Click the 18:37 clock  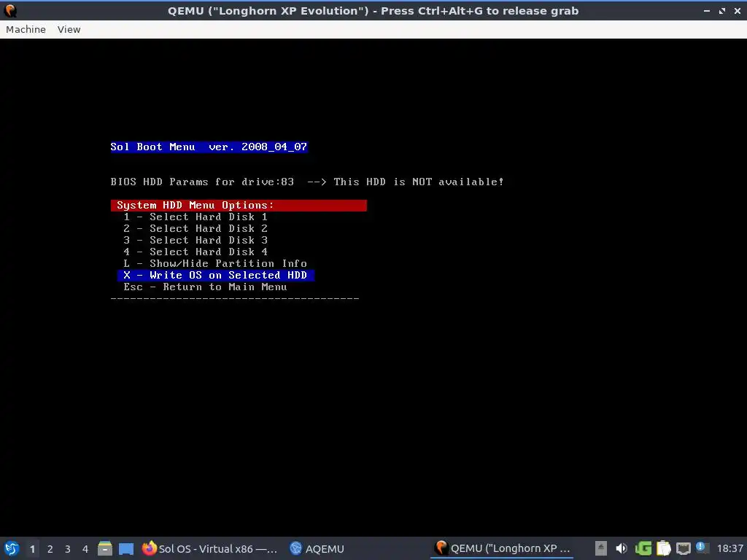(729, 549)
